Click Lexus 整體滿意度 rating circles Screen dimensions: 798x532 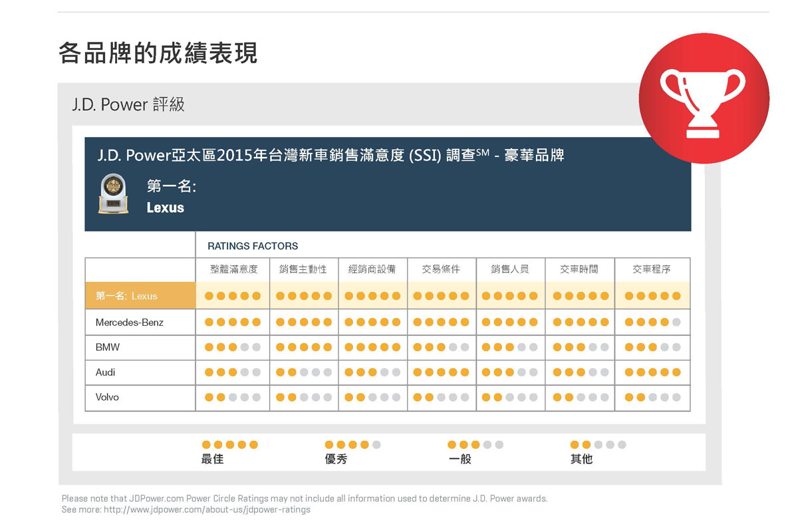tap(233, 296)
